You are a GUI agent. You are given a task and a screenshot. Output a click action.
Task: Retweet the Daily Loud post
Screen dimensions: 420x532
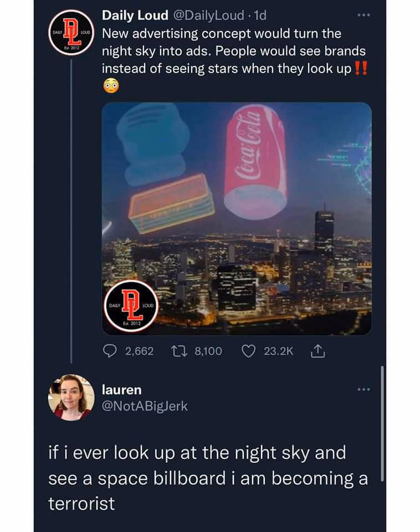(179, 351)
